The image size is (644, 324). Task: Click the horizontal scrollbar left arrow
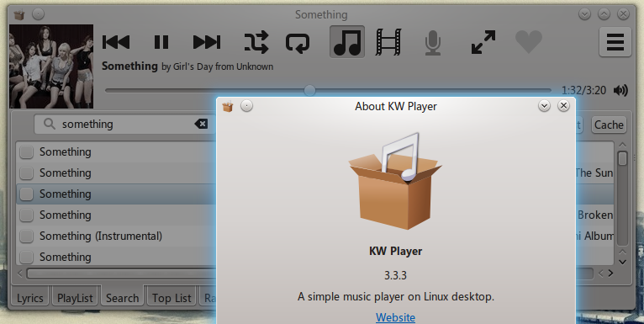[x=20, y=273]
